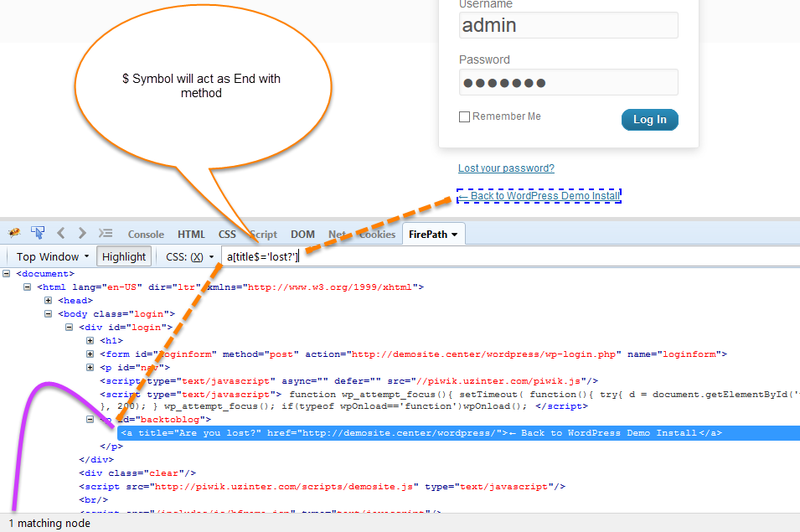Activate the element inspector picker icon
The height and width of the screenshot is (532, 800).
[37, 232]
